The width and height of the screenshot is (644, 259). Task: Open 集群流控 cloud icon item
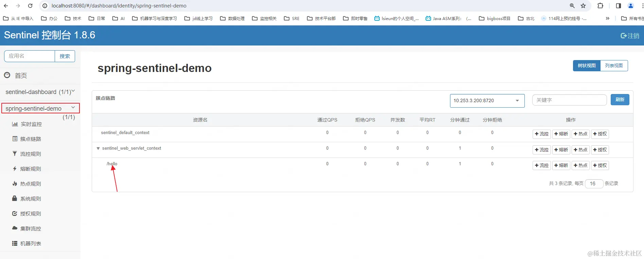[x=15, y=228]
